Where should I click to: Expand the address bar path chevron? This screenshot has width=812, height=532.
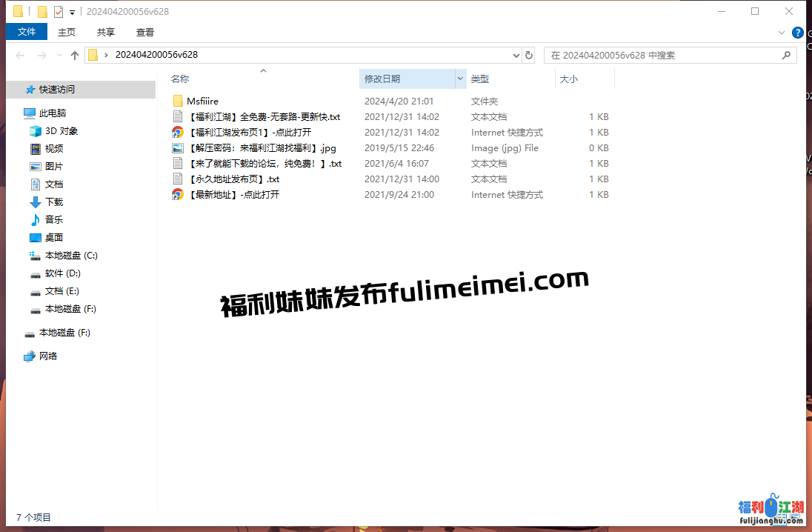click(106, 55)
